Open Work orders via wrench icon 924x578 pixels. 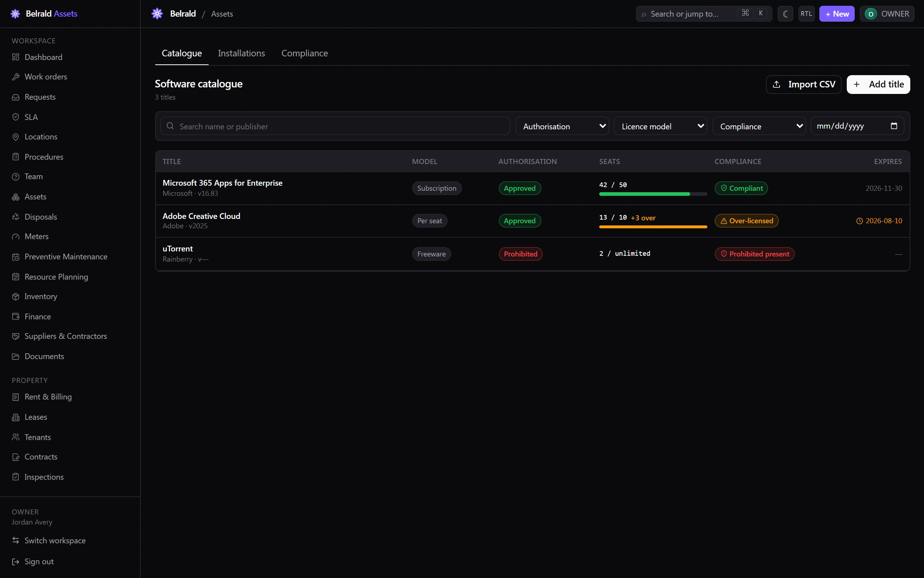16,77
